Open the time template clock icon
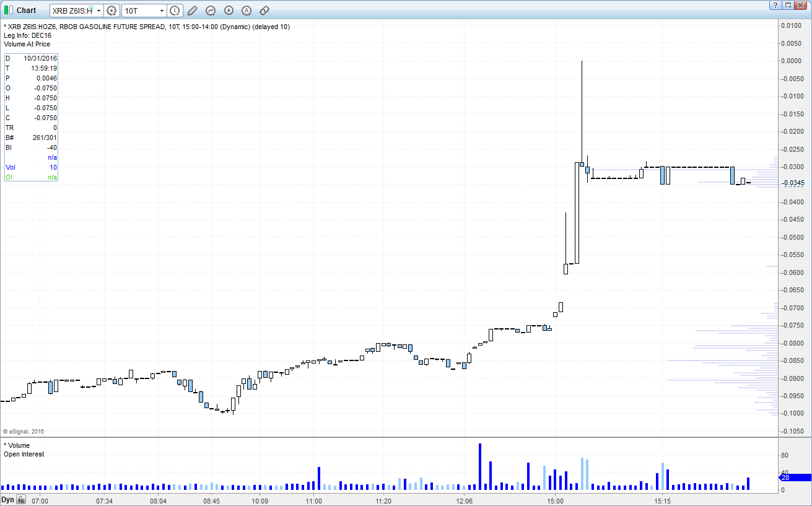The image size is (812, 506). tap(175, 11)
